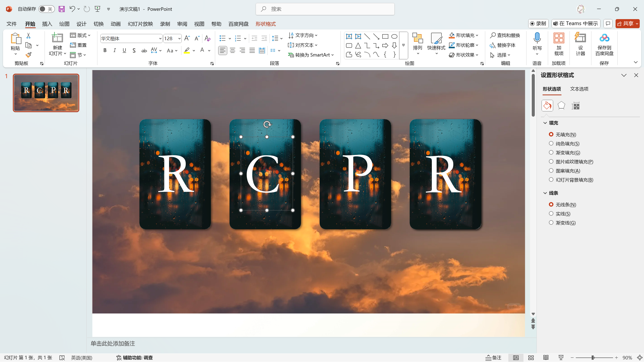
Task: Switch to Text Options pane tab
Action: (x=579, y=89)
